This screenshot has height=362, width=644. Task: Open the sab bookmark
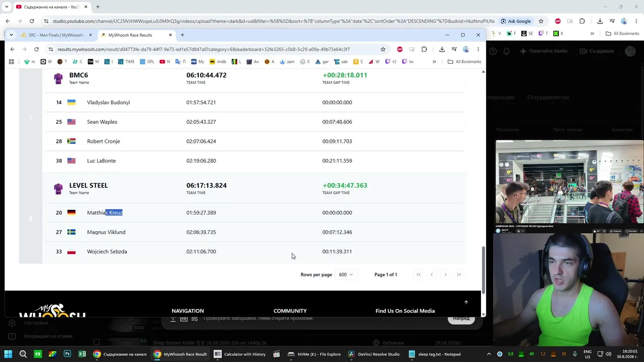pos(341,62)
